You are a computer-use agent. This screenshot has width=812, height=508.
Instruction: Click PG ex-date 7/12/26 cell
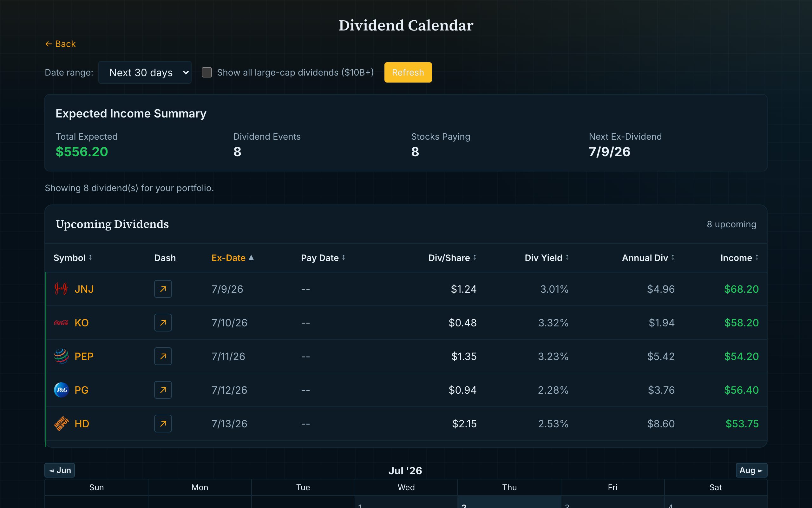tap(229, 390)
